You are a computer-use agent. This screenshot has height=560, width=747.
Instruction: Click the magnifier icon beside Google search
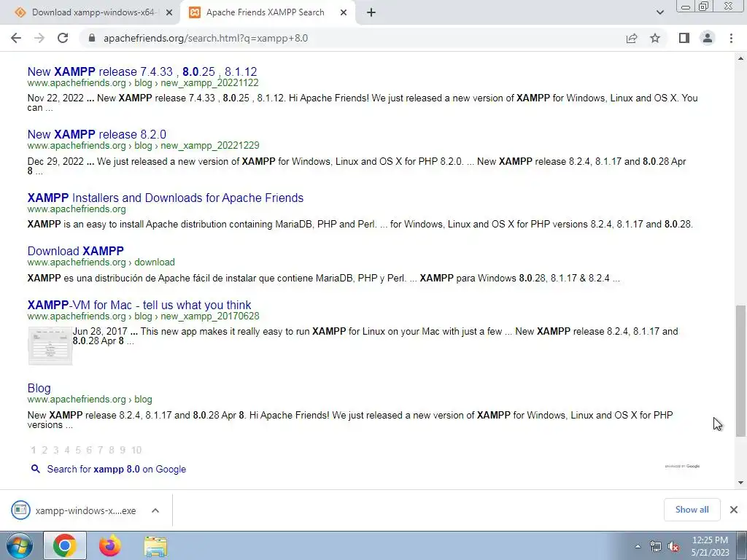[x=35, y=469]
